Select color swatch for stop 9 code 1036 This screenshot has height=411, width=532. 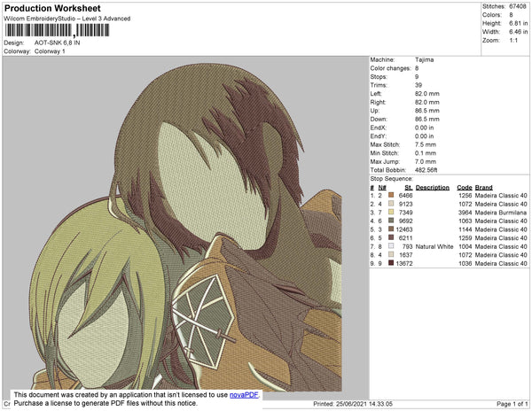click(x=391, y=263)
